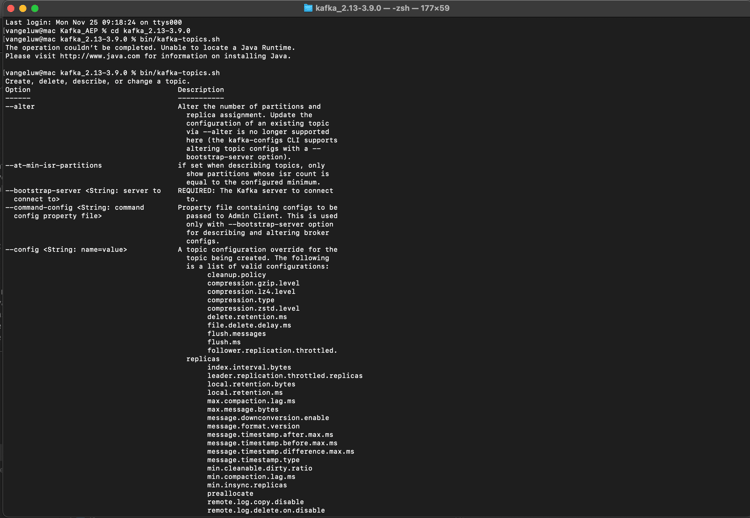Click the 'preallocate' entry
The image size is (750, 518).
coord(230,494)
